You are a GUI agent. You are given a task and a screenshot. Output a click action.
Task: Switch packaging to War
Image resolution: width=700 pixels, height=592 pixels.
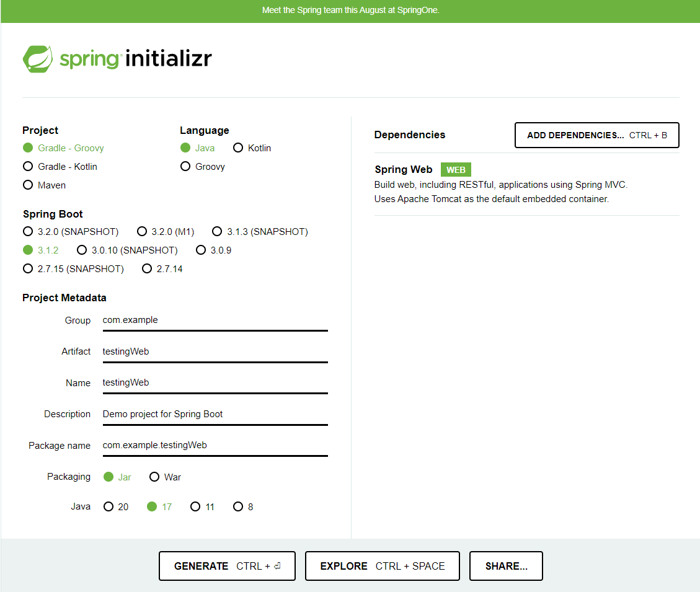(x=165, y=477)
